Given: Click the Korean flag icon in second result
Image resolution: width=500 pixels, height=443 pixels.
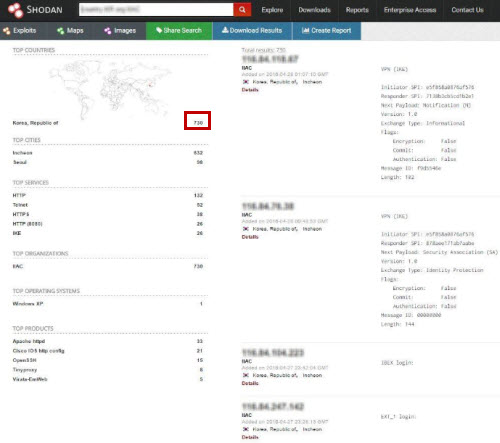Looking at the screenshot, I should click(x=246, y=229).
